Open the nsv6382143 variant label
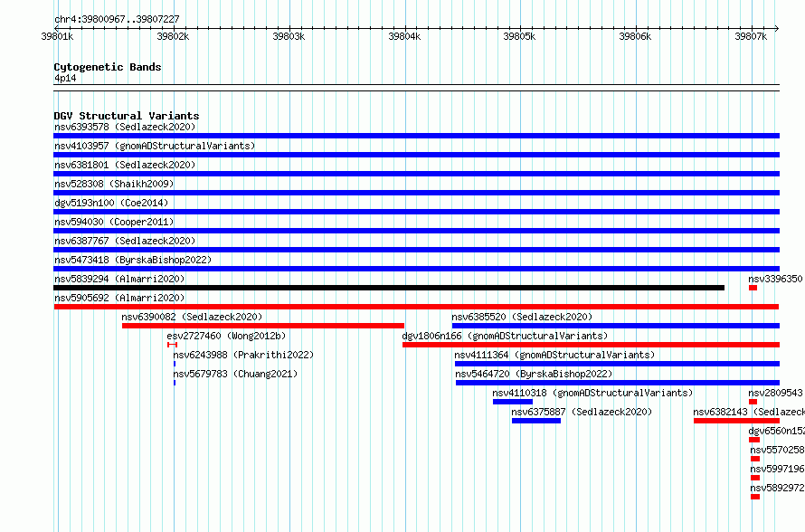Viewport: 805px width, 532px height. pyautogui.click(x=749, y=412)
